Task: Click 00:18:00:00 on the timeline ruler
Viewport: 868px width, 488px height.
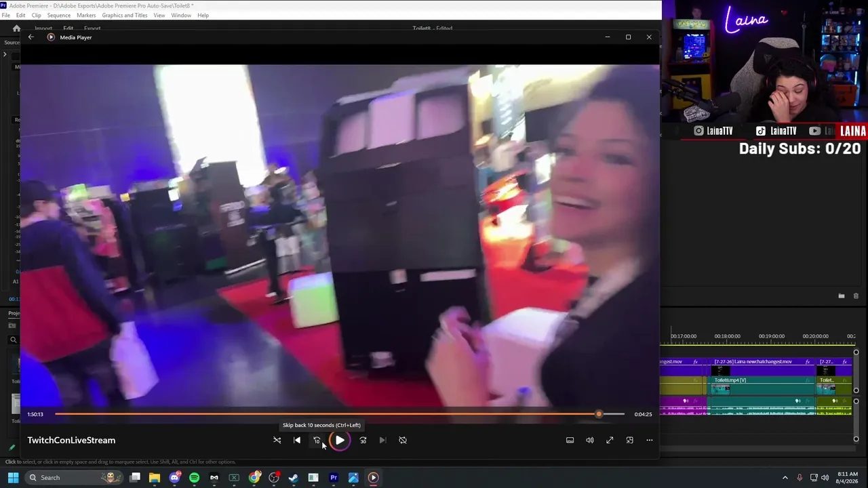Action: 727,336
